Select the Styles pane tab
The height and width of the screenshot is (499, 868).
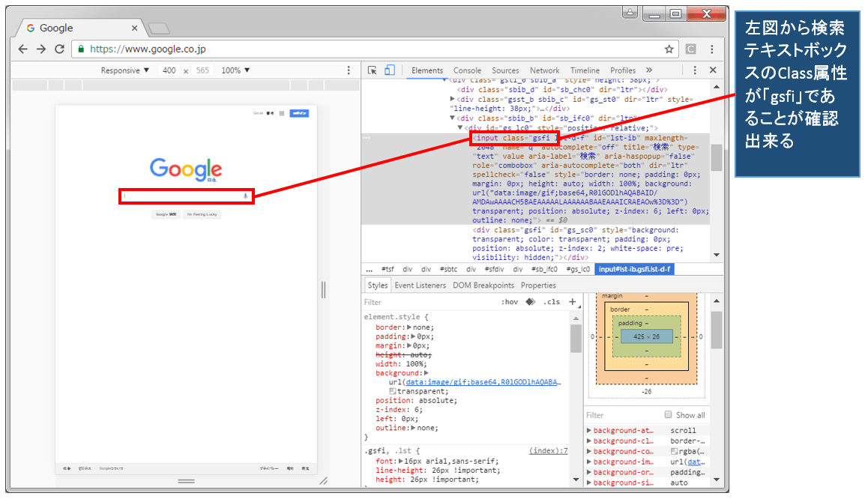tap(378, 285)
